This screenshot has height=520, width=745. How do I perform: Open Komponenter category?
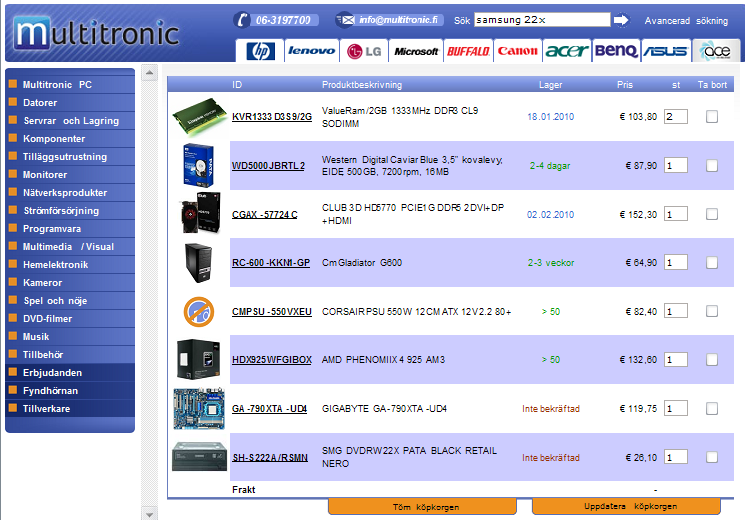pos(70,139)
